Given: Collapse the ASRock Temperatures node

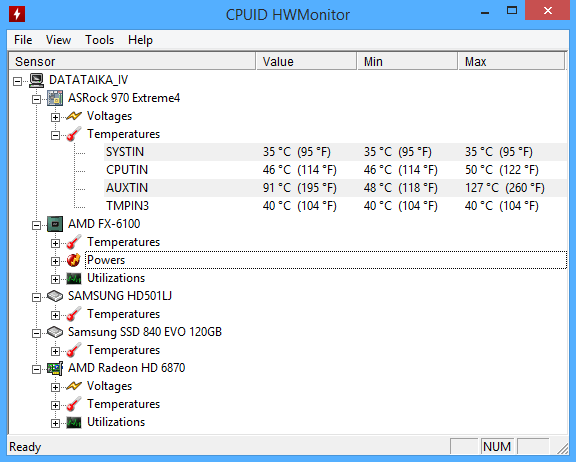Looking at the screenshot, I should point(55,135).
